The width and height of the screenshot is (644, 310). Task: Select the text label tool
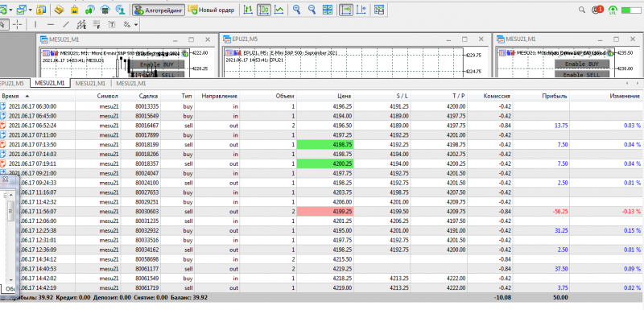click(x=112, y=25)
